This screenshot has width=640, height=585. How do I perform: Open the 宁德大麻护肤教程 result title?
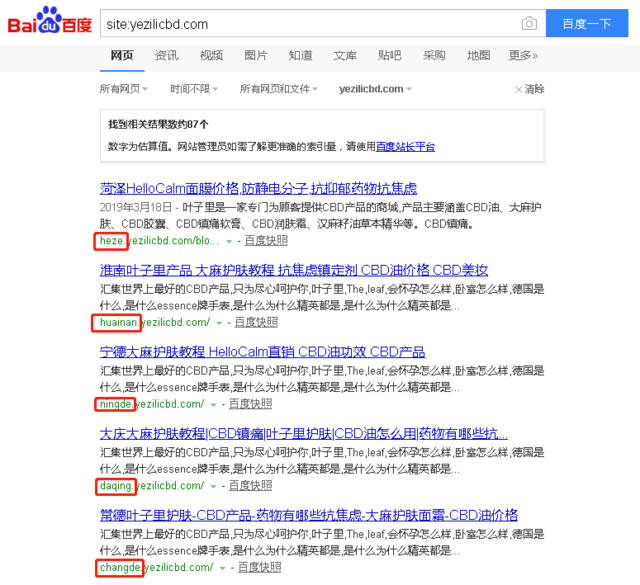click(262, 351)
